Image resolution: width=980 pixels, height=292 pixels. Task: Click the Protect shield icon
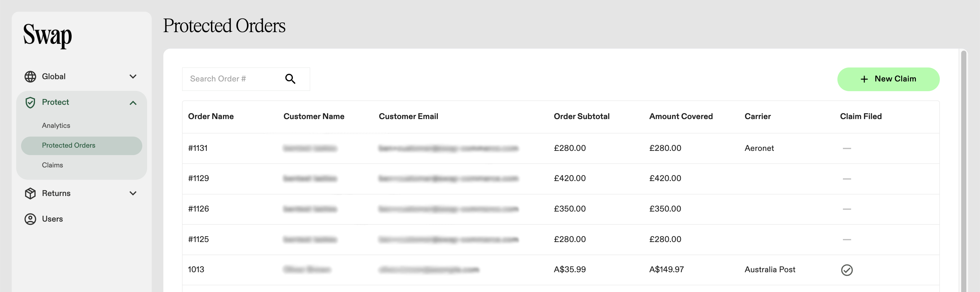click(x=30, y=103)
